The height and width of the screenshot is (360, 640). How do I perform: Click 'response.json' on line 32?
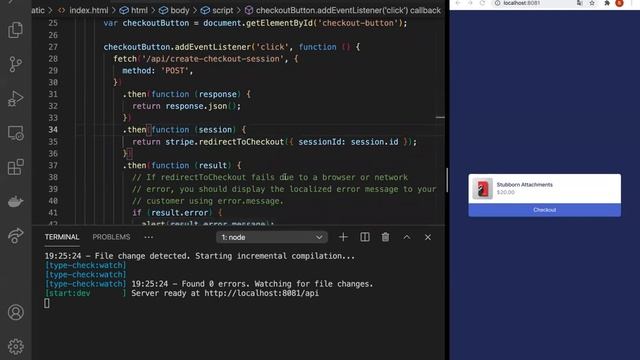[x=196, y=106]
